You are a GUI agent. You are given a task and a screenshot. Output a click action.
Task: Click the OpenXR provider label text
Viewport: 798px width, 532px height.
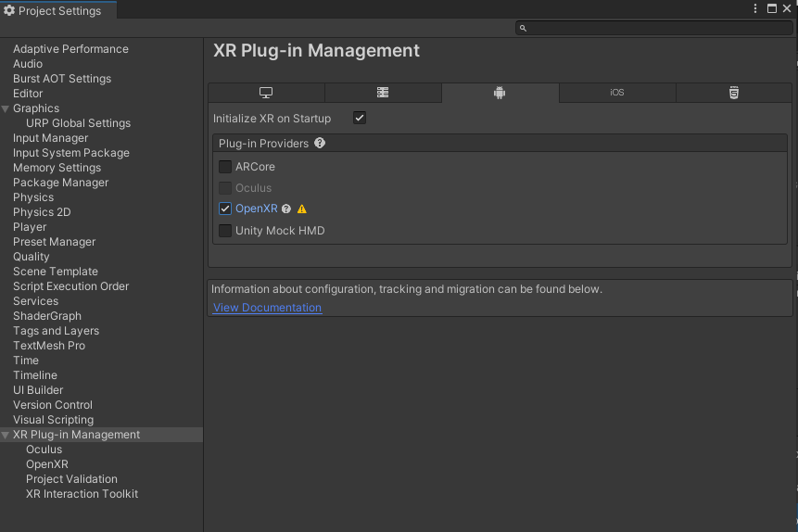[257, 209]
